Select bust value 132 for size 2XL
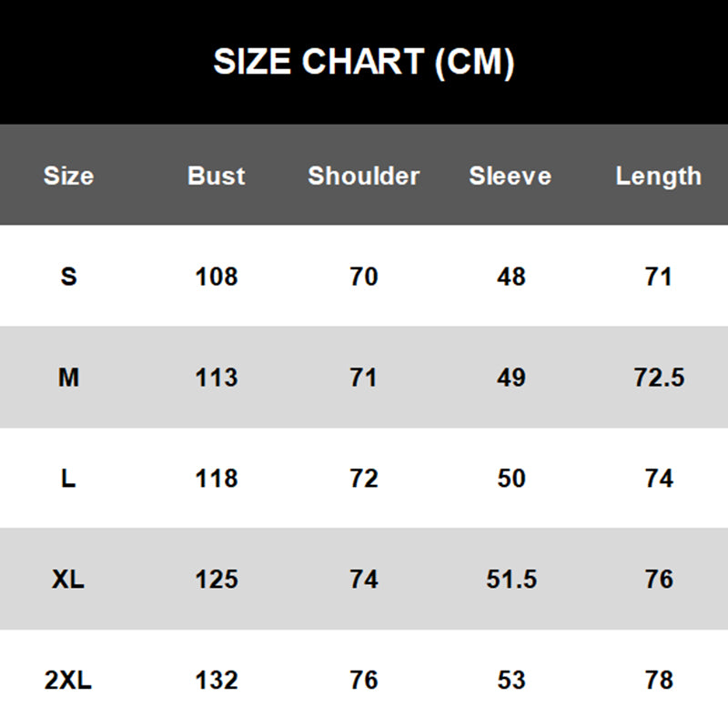 pyautogui.click(x=217, y=680)
